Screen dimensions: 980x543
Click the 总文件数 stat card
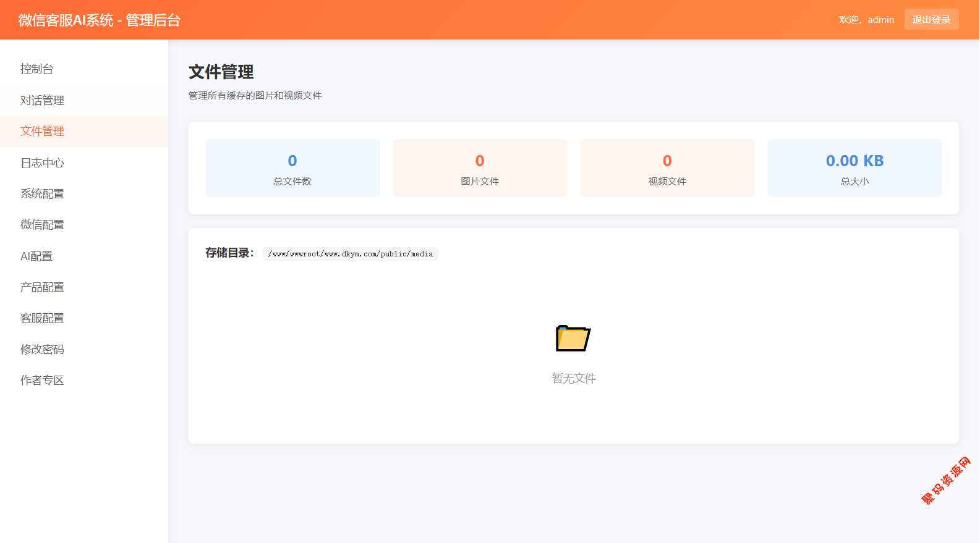click(292, 168)
